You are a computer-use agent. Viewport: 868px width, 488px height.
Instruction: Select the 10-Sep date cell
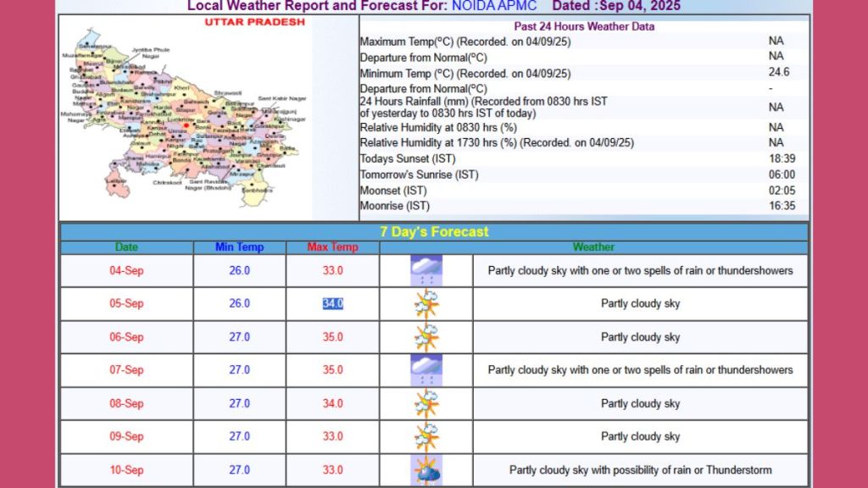[126, 469]
